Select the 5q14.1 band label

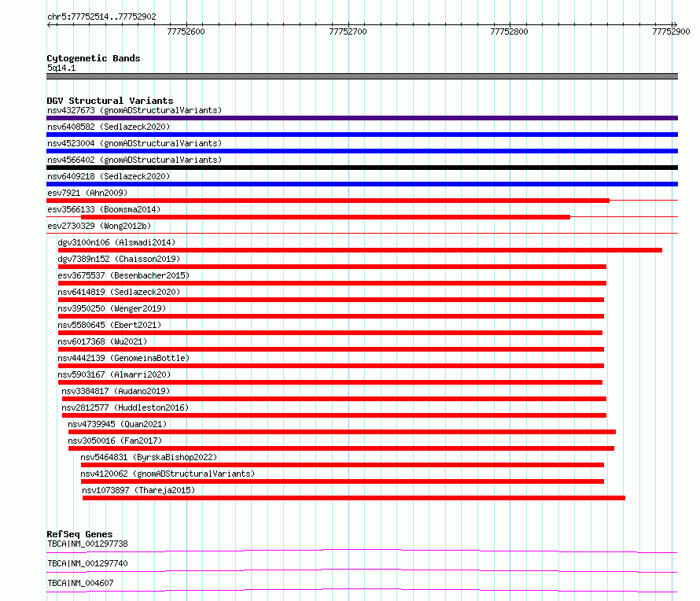click(61, 68)
